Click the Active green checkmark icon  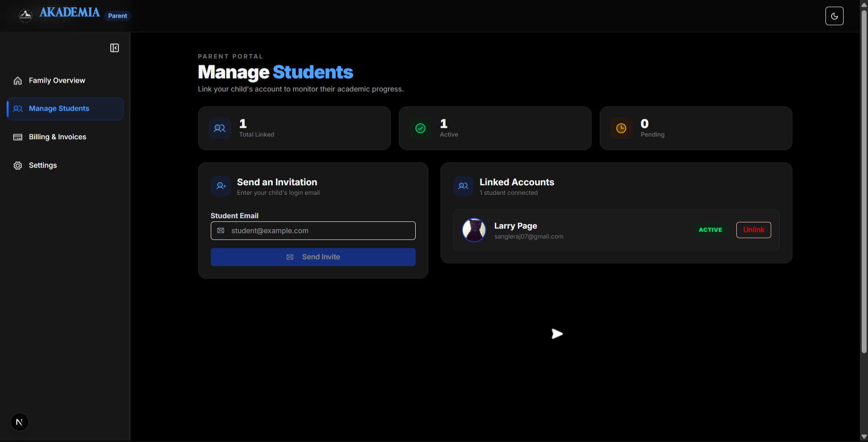pyautogui.click(x=420, y=128)
